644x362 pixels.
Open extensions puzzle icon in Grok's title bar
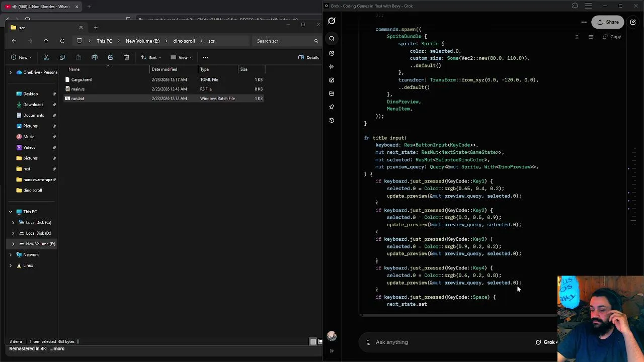tap(575, 6)
